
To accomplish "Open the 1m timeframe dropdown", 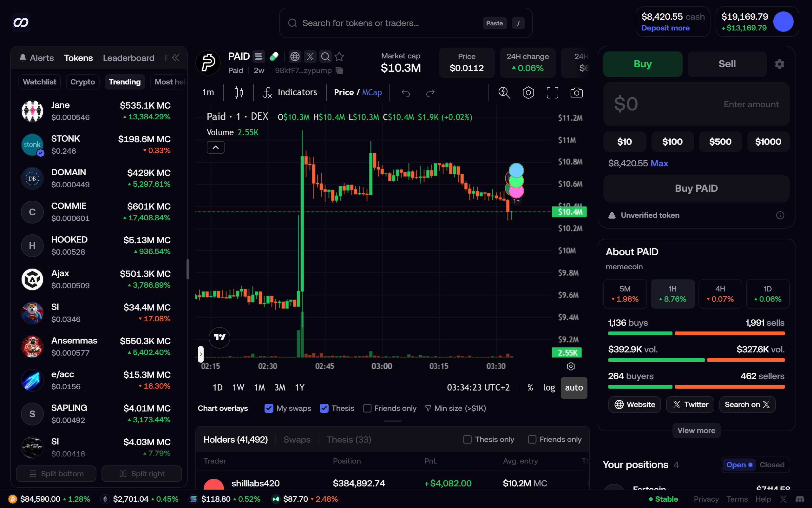I will coord(208,92).
